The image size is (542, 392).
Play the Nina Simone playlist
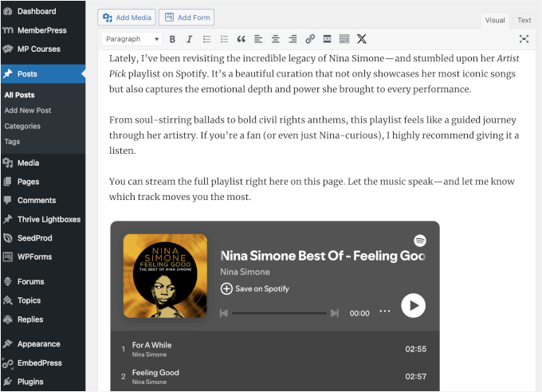point(413,305)
